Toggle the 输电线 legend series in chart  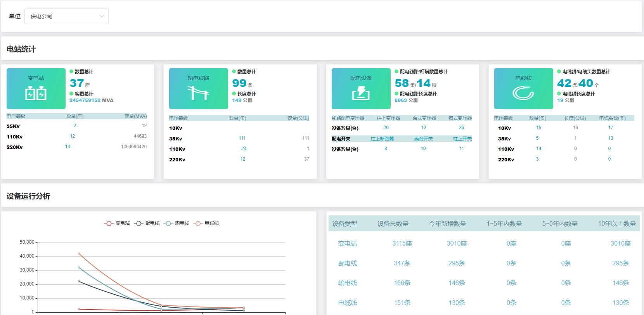pos(177,223)
